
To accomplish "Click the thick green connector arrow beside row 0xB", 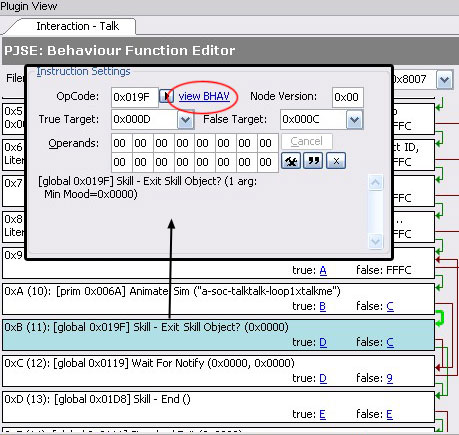I will point(440,317).
